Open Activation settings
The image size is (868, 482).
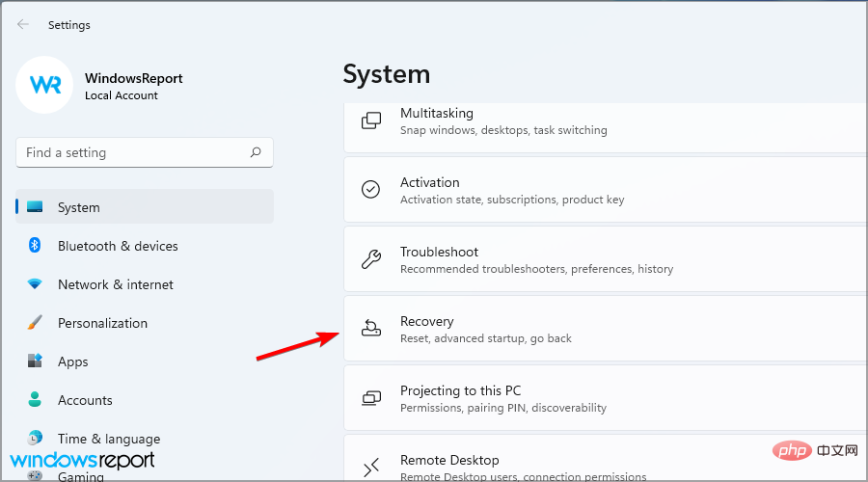pyautogui.click(x=606, y=190)
